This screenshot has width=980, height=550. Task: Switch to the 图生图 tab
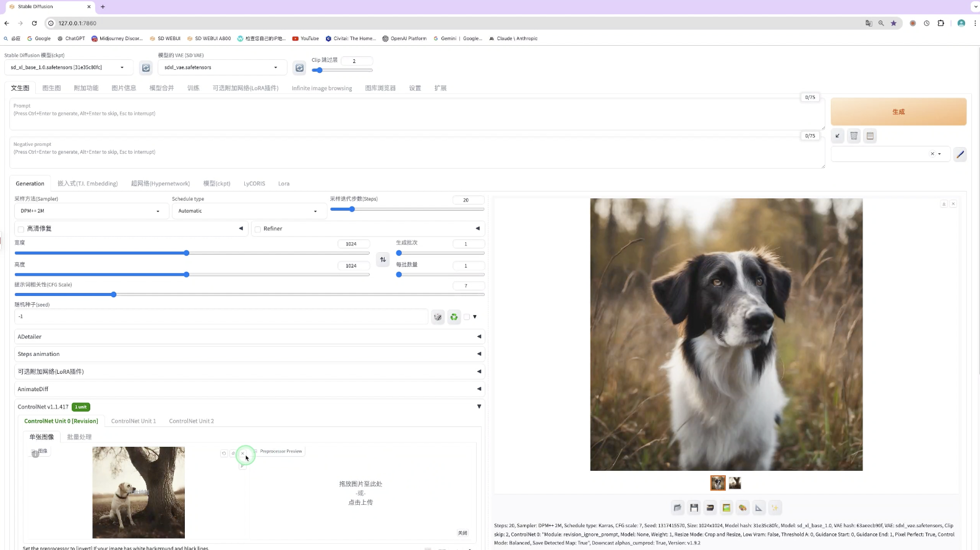click(x=51, y=88)
